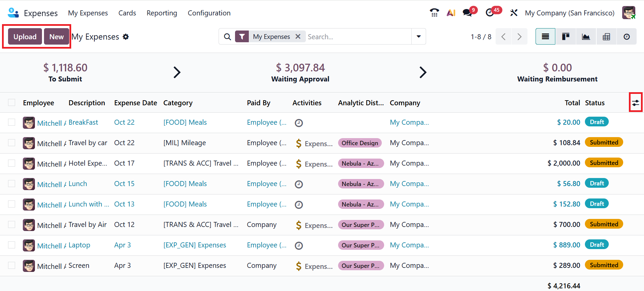
Task: Open the conversations messages icon
Action: click(x=467, y=13)
